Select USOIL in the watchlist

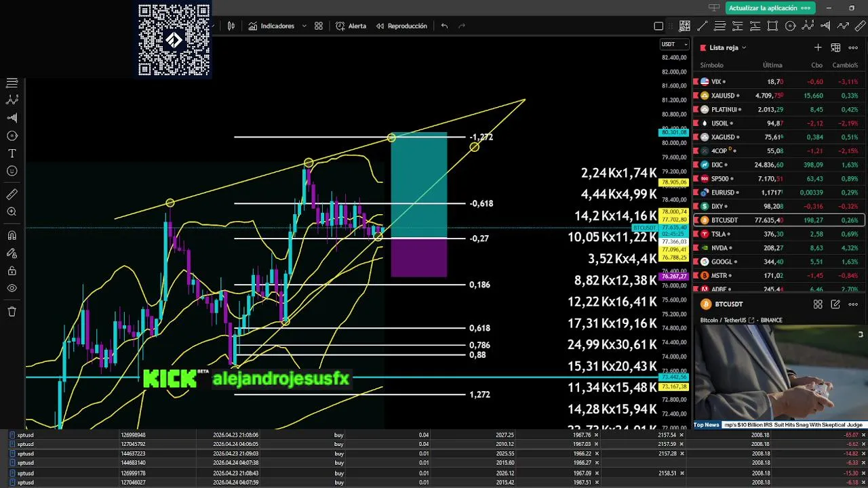[778, 123]
